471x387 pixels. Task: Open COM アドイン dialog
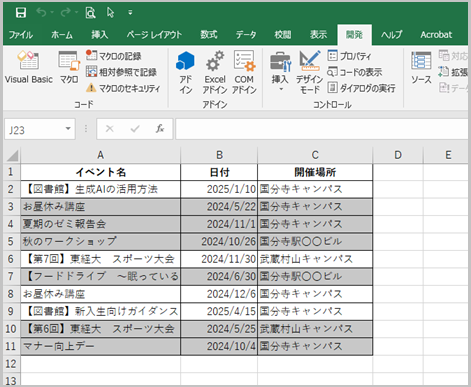pyautogui.click(x=244, y=72)
